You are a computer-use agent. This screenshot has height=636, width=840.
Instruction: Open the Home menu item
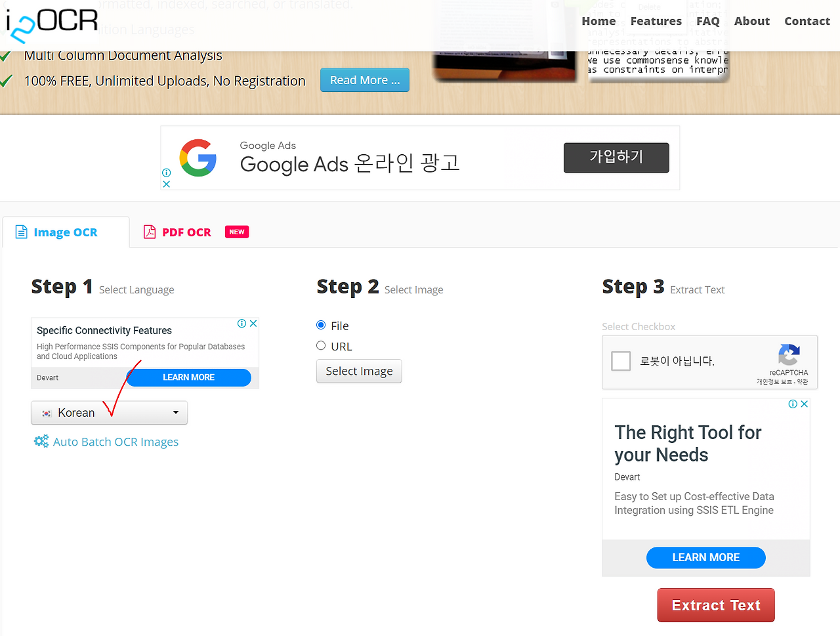click(598, 21)
